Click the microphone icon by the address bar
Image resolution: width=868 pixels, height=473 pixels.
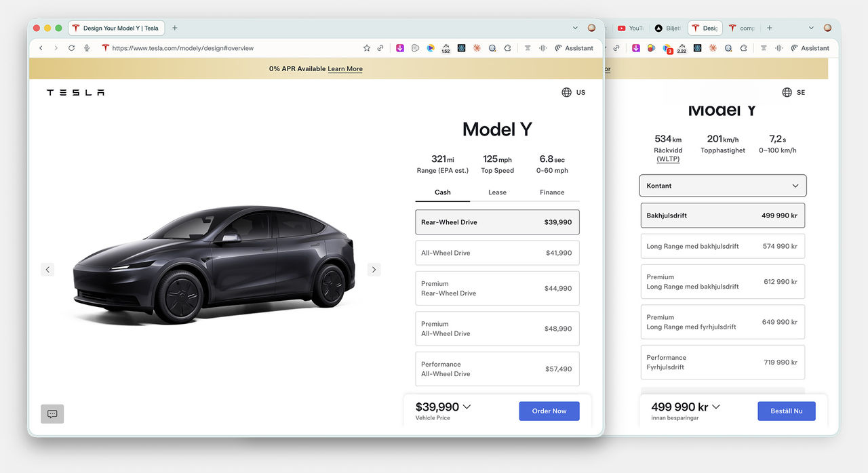click(x=87, y=48)
